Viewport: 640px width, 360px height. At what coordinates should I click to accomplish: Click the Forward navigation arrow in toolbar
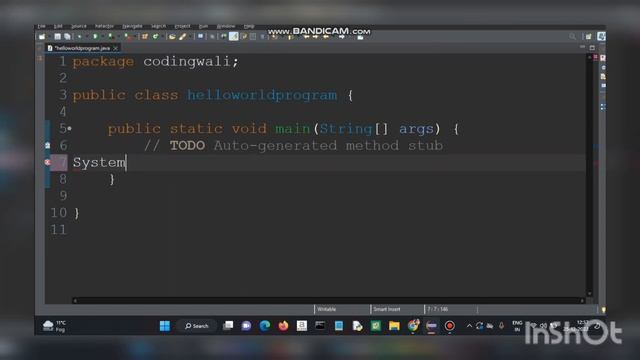341,37
